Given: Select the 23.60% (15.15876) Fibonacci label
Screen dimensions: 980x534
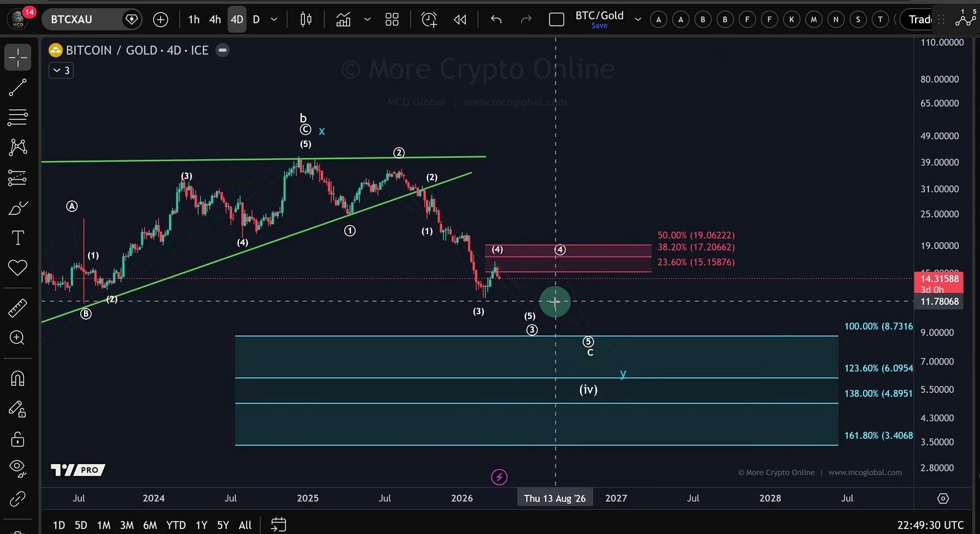Looking at the screenshot, I should [x=696, y=262].
